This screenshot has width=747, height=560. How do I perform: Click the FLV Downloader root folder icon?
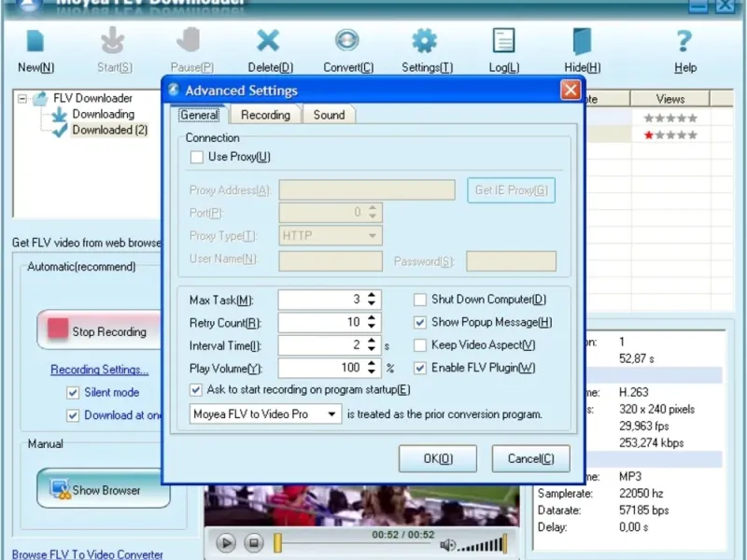pyautogui.click(x=40, y=99)
